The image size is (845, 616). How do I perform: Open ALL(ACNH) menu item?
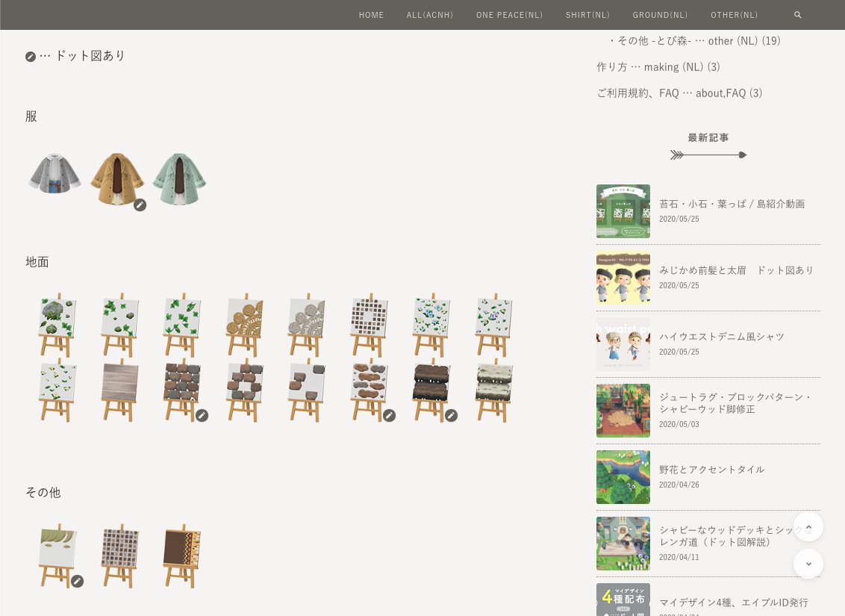point(430,15)
